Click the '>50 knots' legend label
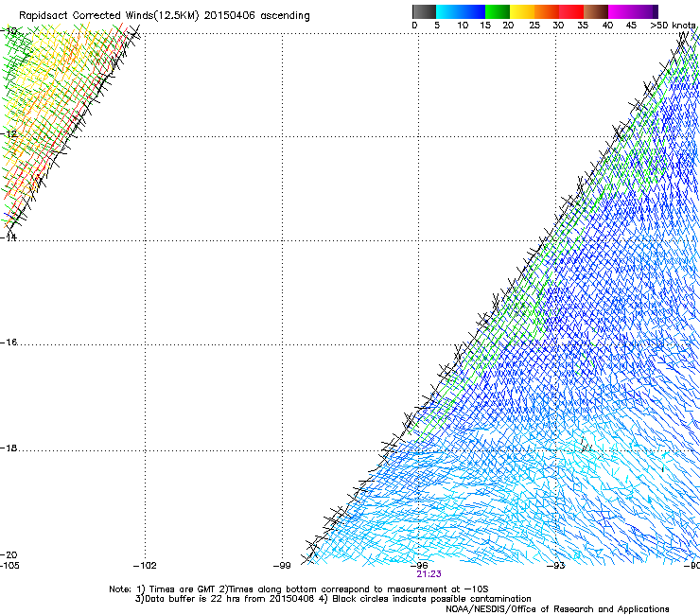 673,26
